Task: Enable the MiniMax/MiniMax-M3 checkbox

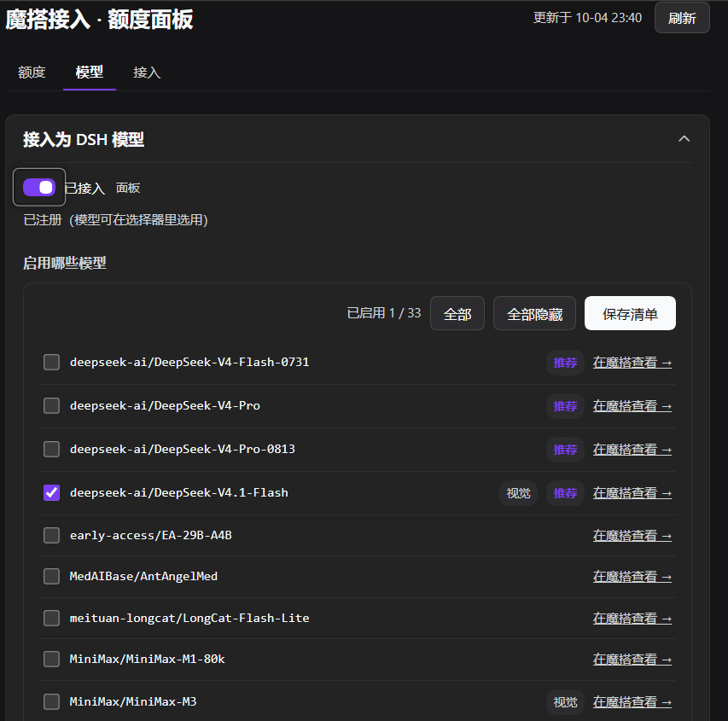Action: [51, 702]
